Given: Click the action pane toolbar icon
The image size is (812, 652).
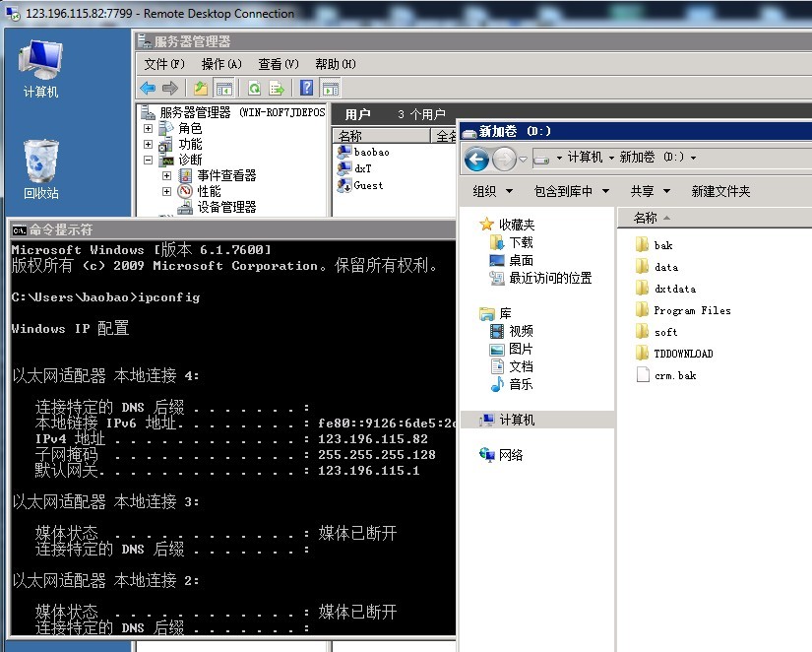Looking at the screenshot, I should (x=331, y=88).
